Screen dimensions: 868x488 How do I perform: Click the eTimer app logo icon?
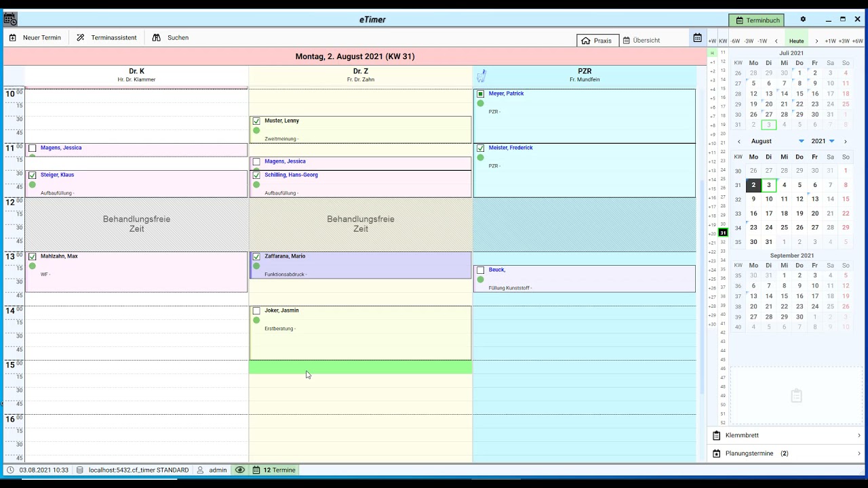[10, 20]
